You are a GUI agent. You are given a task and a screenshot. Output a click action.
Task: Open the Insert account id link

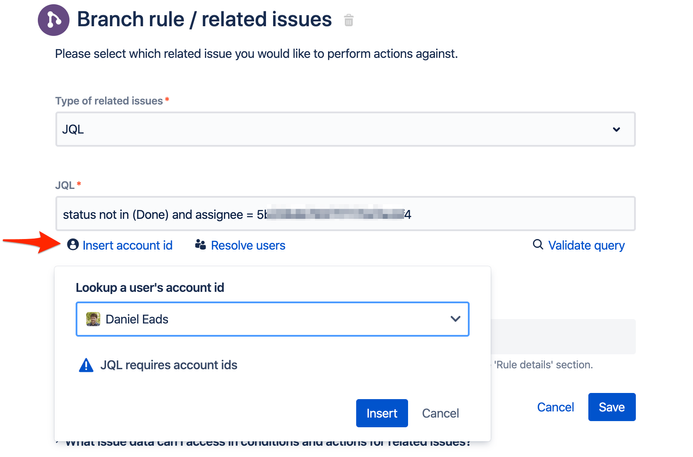tap(127, 245)
